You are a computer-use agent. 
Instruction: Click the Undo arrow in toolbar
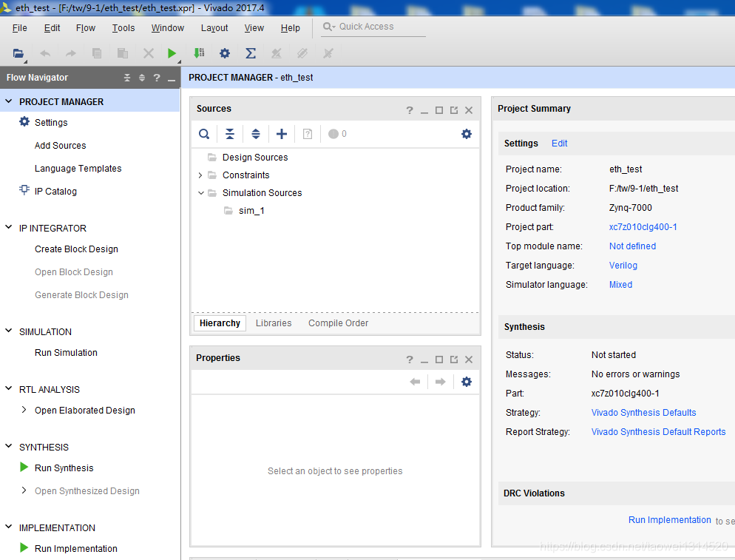pos(45,53)
